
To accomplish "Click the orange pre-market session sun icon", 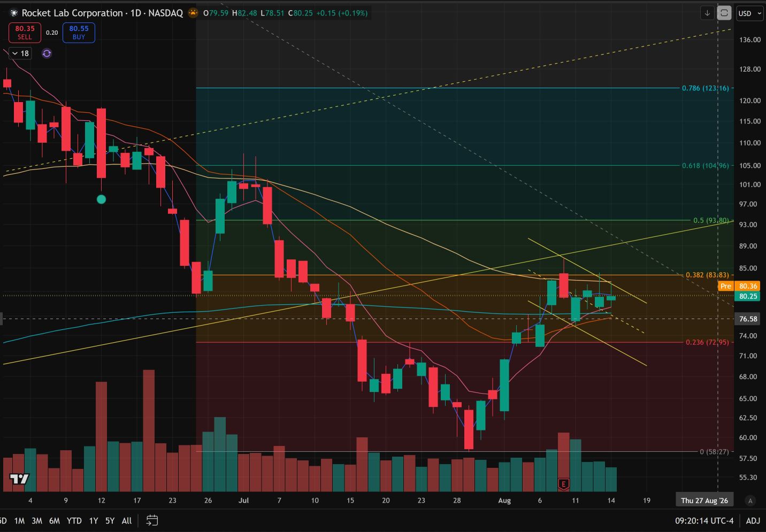I will [x=193, y=13].
